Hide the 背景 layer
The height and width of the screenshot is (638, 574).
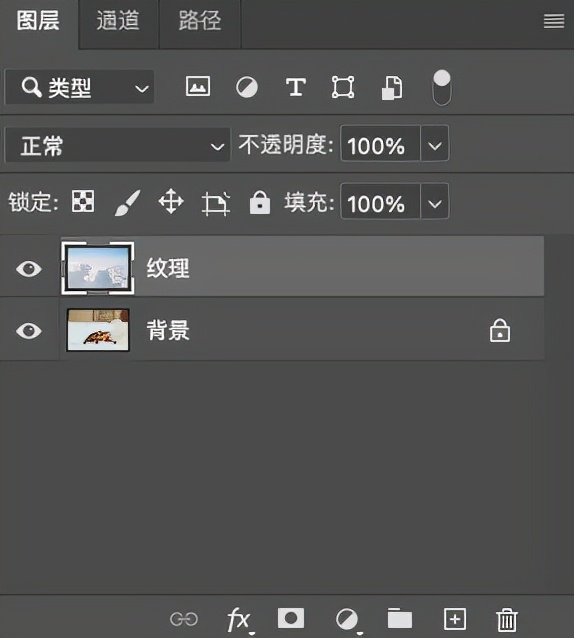pyautogui.click(x=29, y=330)
